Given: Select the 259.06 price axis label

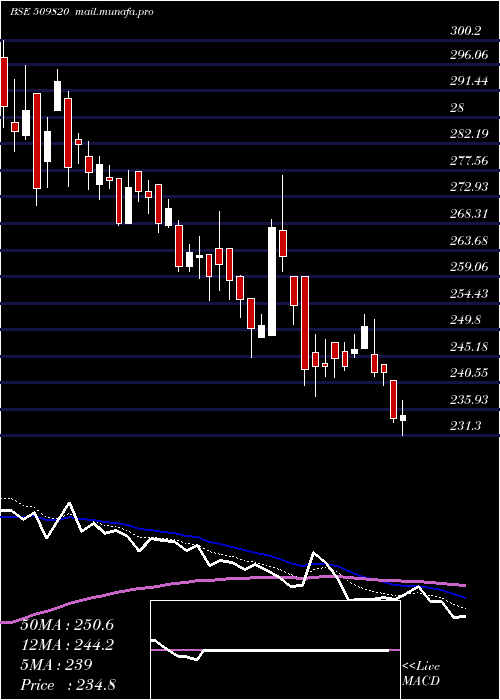Looking at the screenshot, I should pyautogui.click(x=468, y=267).
